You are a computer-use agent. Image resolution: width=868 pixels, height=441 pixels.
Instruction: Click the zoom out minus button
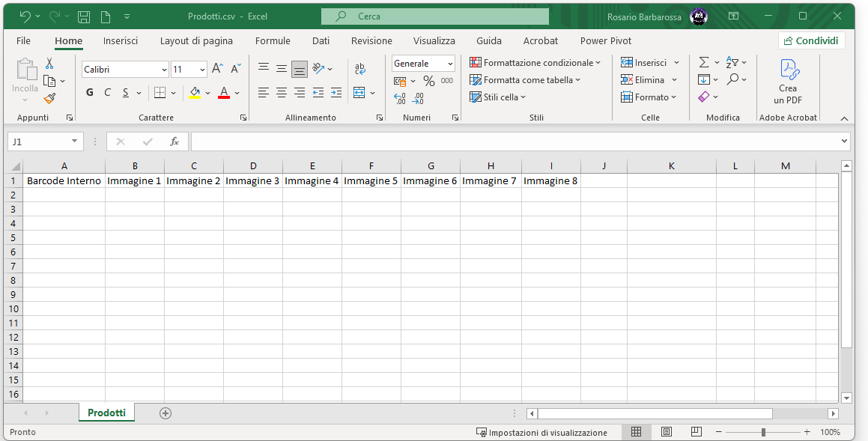click(718, 432)
